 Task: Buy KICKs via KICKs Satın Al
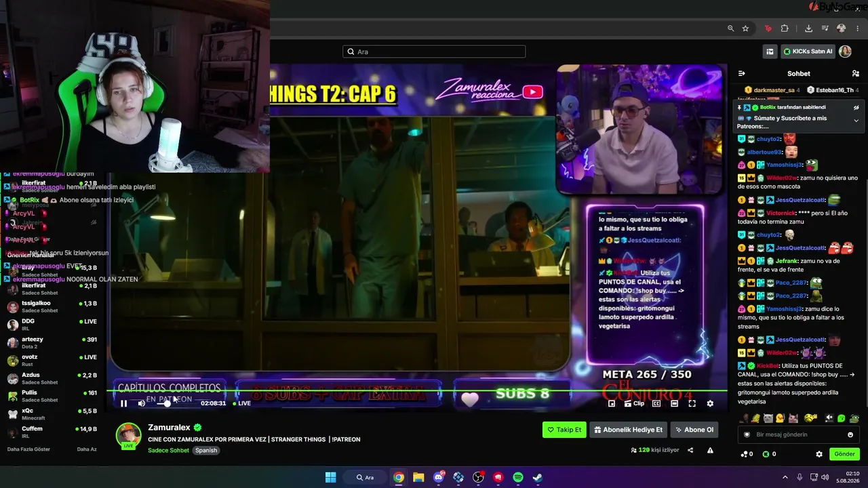pos(807,52)
